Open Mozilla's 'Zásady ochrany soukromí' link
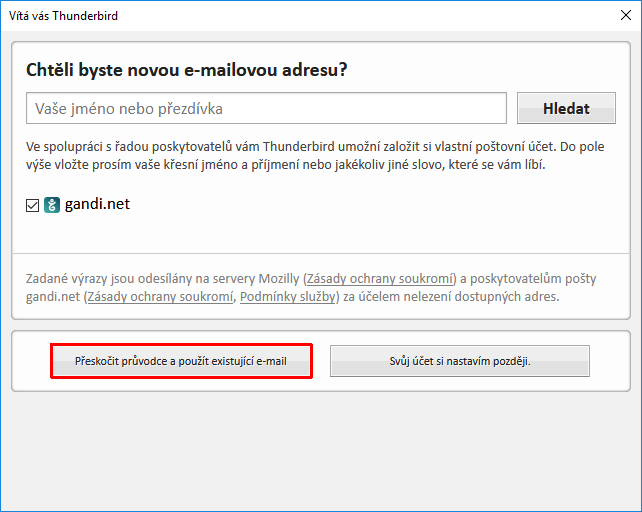This screenshot has width=642, height=512. click(381, 278)
